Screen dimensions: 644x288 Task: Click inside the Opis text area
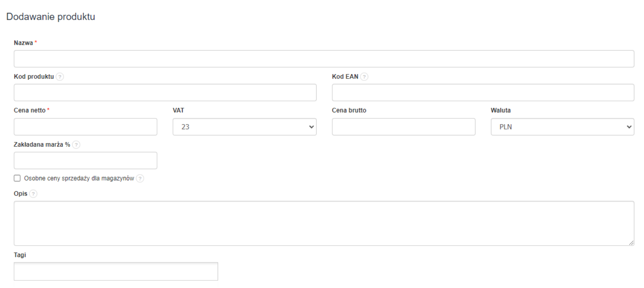pos(324,223)
